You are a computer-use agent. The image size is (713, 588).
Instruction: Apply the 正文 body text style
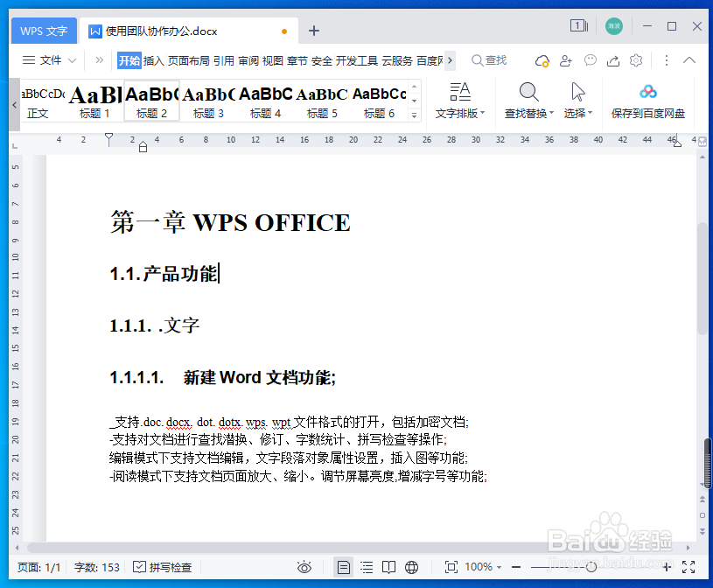[38, 101]
